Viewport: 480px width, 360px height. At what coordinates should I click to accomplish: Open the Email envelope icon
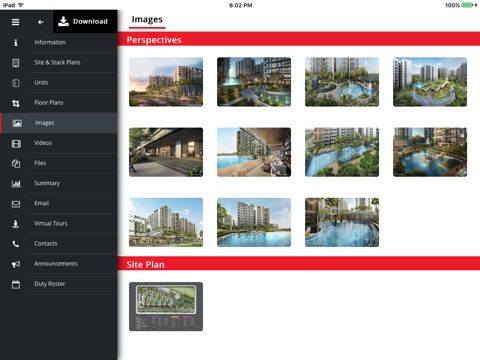(16, 204)
